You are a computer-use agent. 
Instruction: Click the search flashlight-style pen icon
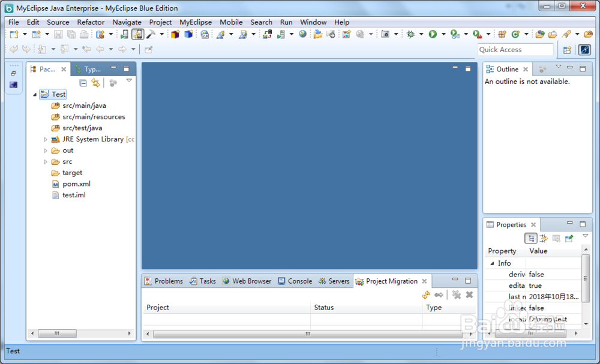(x=566, y=34)
